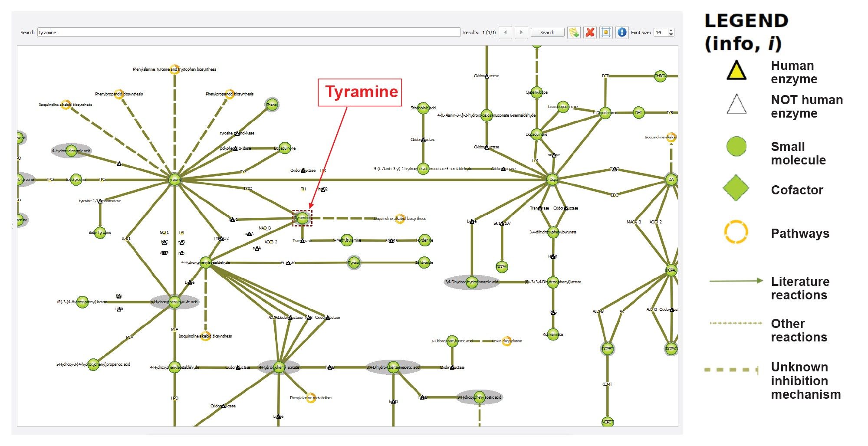Select the 4-Hydroxyphenyl acetate node
This screenshot has height=446, width=868.
pos(279,367)
